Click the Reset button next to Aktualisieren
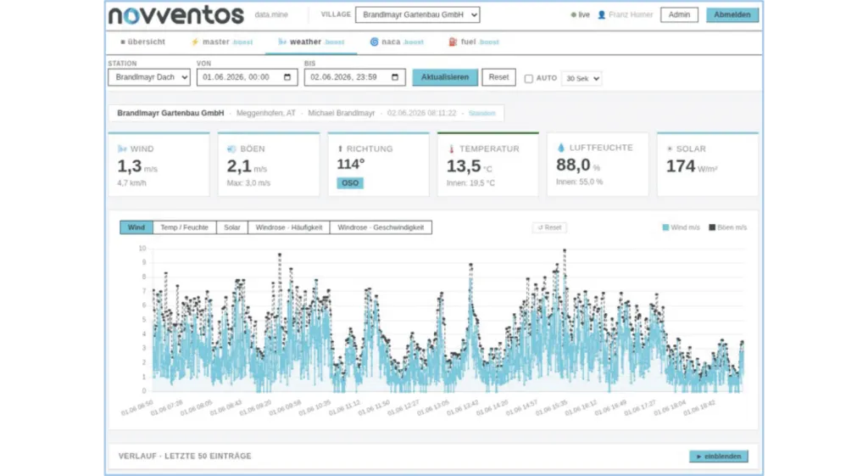This screenshot has height=476, width=868. pos(498,77)
